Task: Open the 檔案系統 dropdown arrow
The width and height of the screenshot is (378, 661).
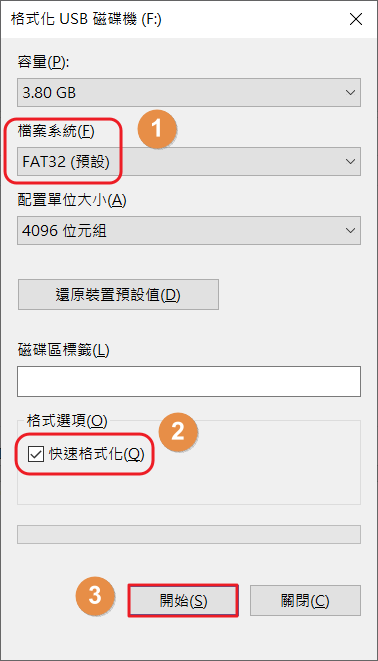Action: [350, 161]
